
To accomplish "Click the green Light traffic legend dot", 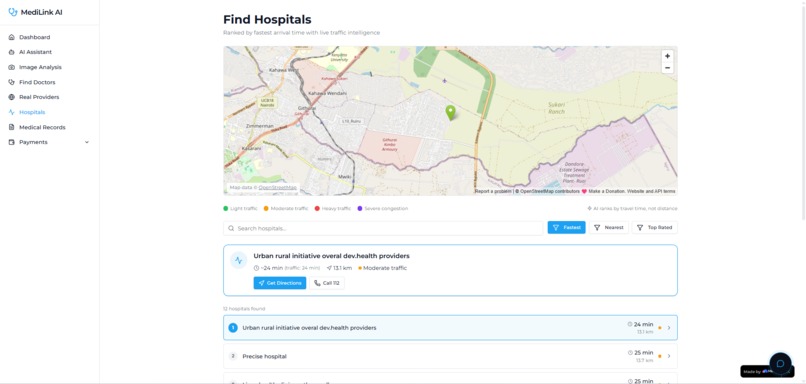I will [x=226, y=209].
